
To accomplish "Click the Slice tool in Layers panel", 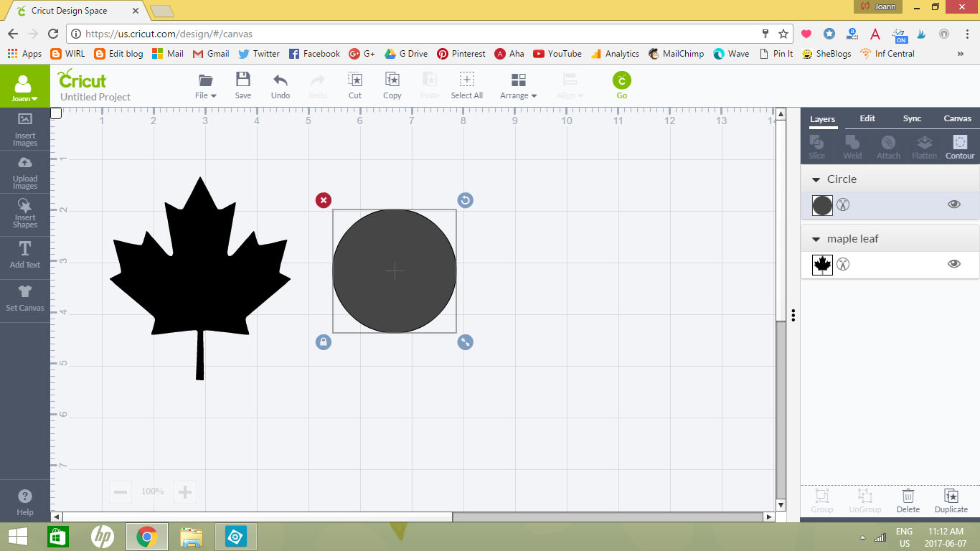I will (x=817, y=146).
